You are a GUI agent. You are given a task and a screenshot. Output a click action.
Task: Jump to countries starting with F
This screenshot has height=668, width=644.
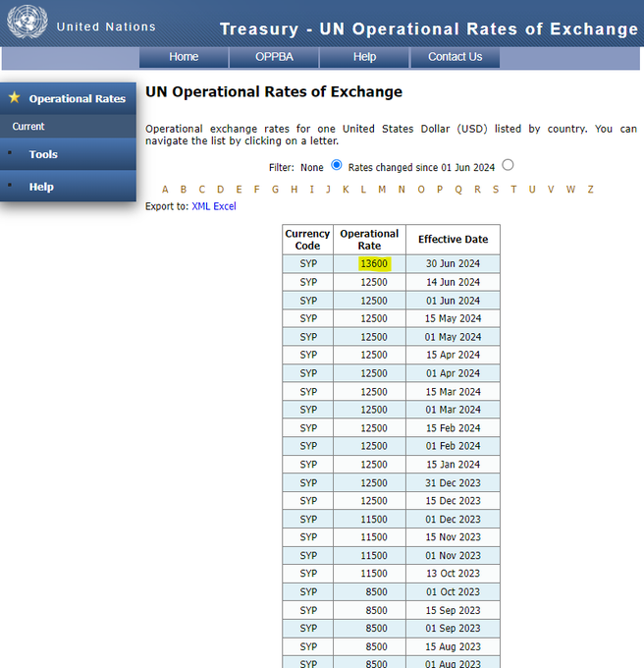pyautogui.click(x=256, y=190)
